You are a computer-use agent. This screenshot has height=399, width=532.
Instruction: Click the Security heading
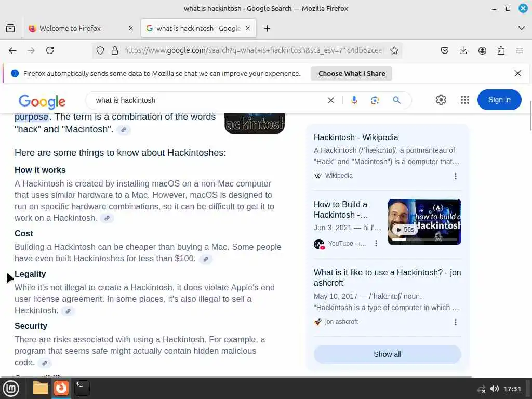tap(31, 326)
